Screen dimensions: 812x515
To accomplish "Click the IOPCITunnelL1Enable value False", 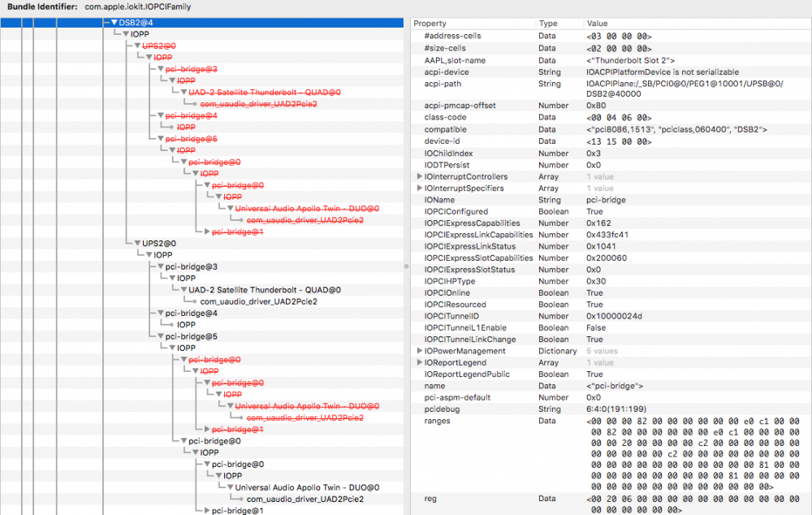I will [596, 327].
